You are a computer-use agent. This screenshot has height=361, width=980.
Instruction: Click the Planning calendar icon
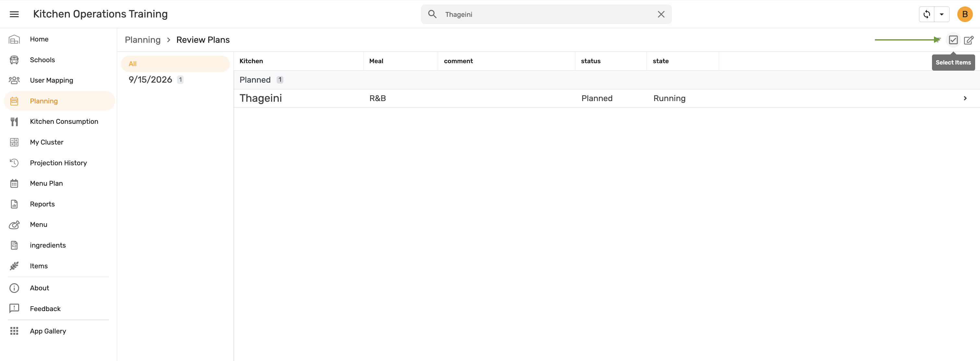(14, 101)
